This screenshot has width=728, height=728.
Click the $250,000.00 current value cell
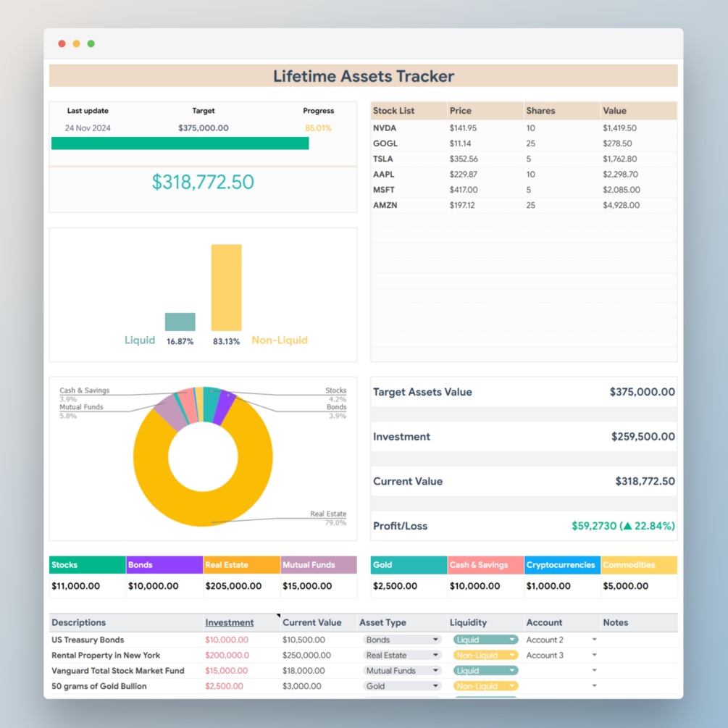[x=306, y=655]
